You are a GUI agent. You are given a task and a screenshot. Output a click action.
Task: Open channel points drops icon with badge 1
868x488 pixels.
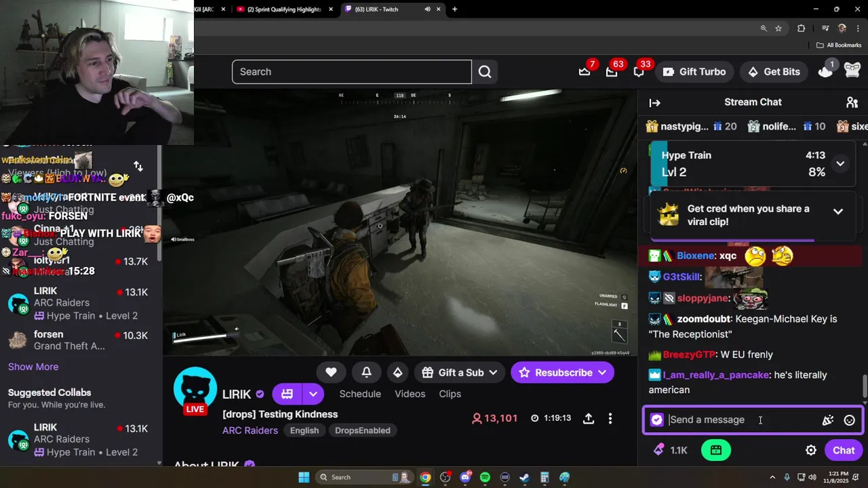(825, 70)
